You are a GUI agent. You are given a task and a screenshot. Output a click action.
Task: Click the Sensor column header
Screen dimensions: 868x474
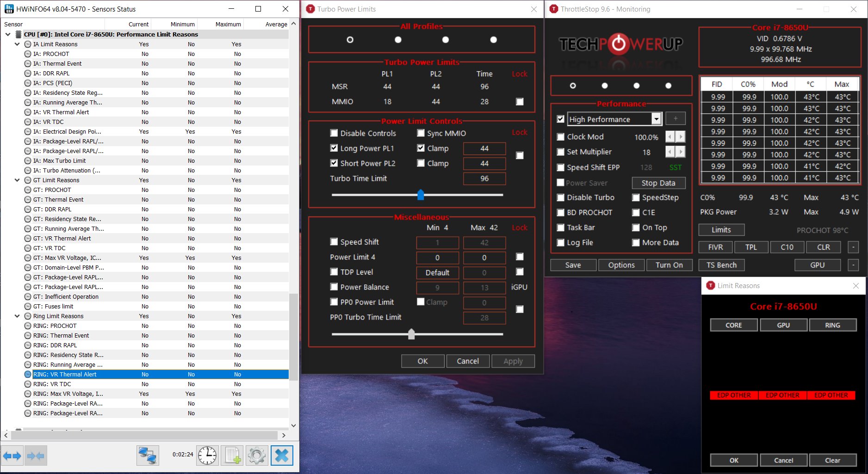53,24
